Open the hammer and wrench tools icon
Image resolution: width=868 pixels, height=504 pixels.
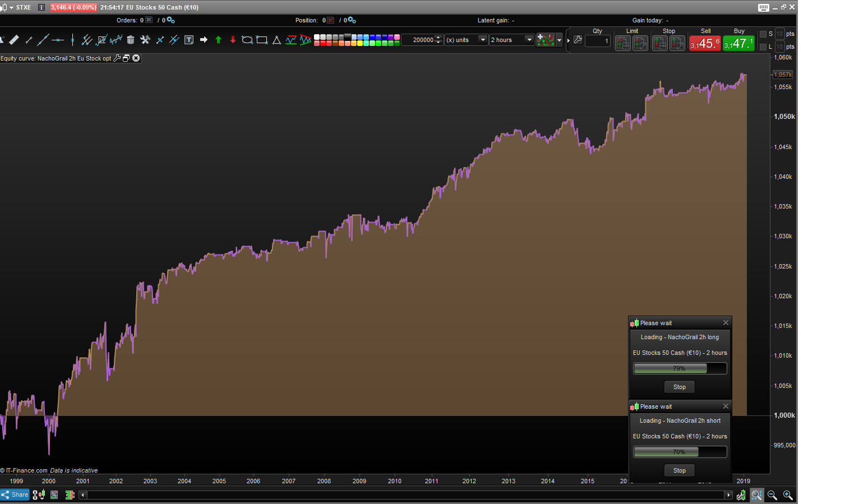(x=145, y=40)
